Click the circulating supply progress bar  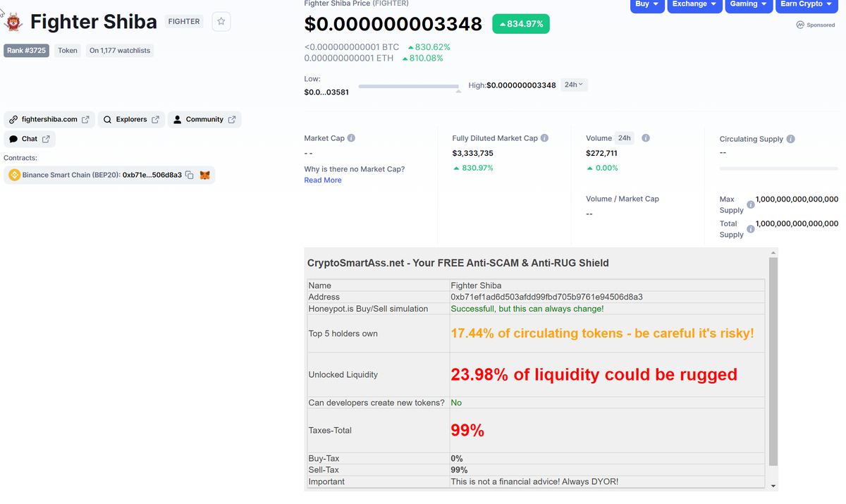click(x=779, y=168)
